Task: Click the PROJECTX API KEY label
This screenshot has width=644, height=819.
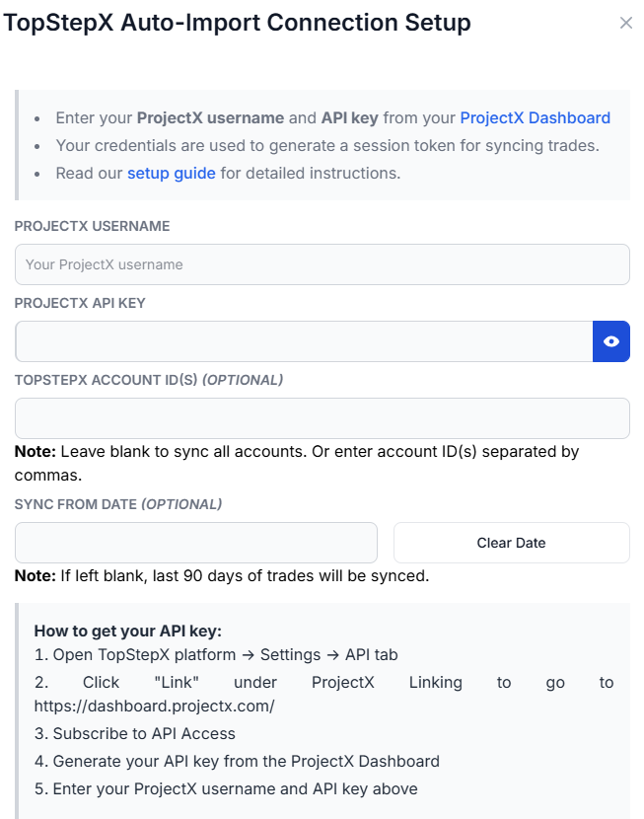Action: click(80, 303)
